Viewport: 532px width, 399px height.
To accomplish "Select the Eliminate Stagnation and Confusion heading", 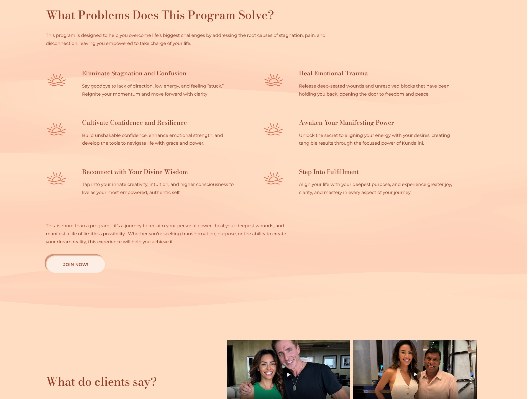I will pyautogui.click(x=134, y=73).
